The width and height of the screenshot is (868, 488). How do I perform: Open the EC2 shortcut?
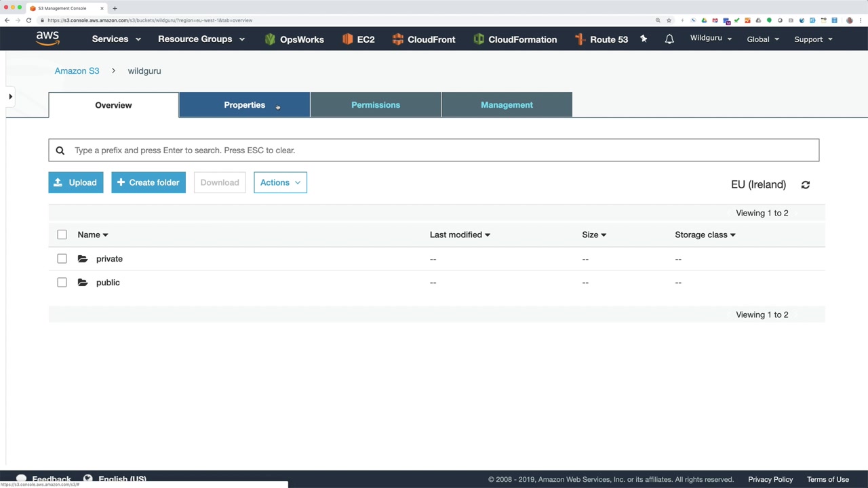(x=358, y=39)
